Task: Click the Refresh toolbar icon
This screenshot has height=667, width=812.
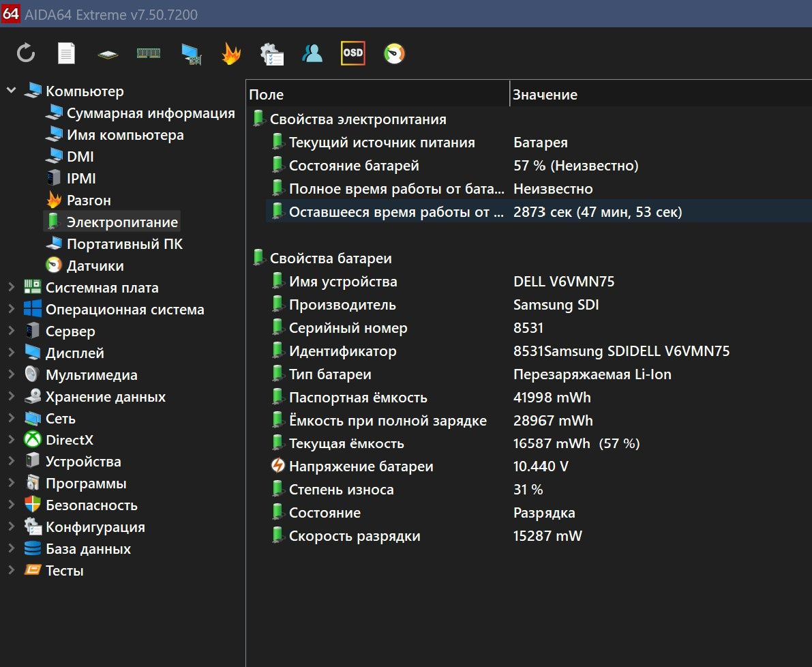Action: click(25, 53)
